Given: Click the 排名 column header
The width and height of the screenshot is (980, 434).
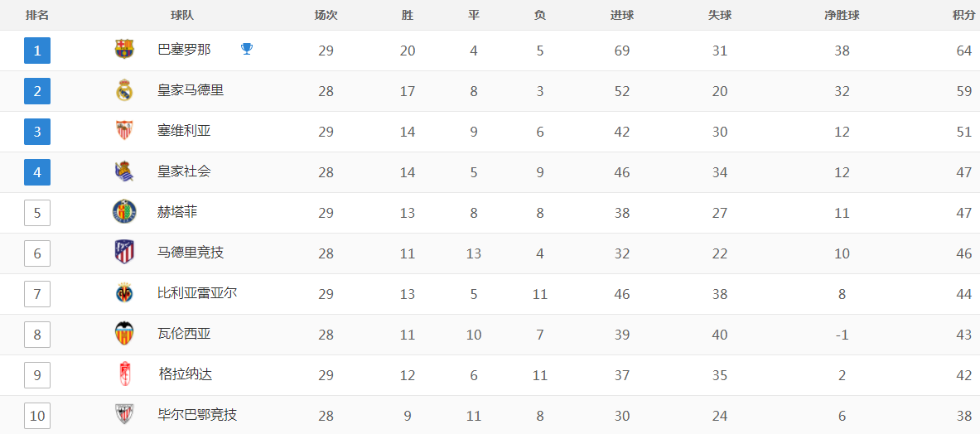Looking at the screenshot, I should (x=37, y=16).
